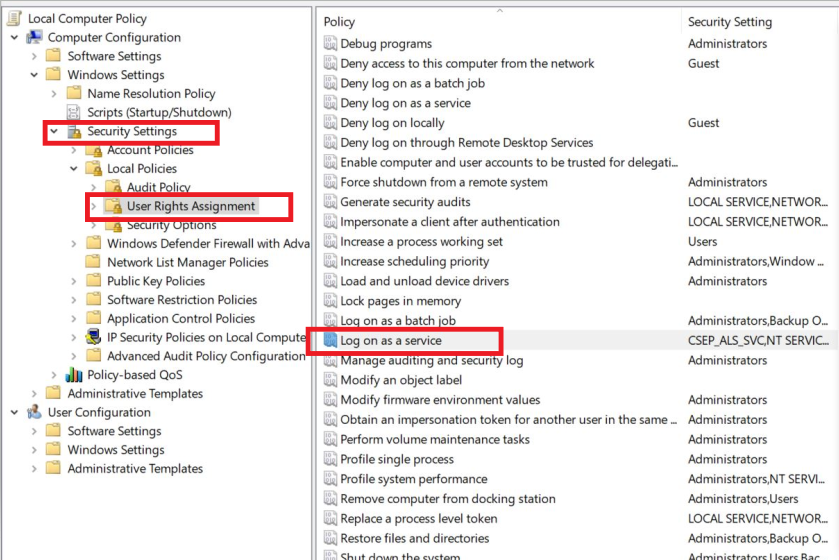The width and height of the screenshot is (839, 560).
Task: Click the Name Resolution Policy folder icon
Action: pyautogui.click(x=74, y=94)
